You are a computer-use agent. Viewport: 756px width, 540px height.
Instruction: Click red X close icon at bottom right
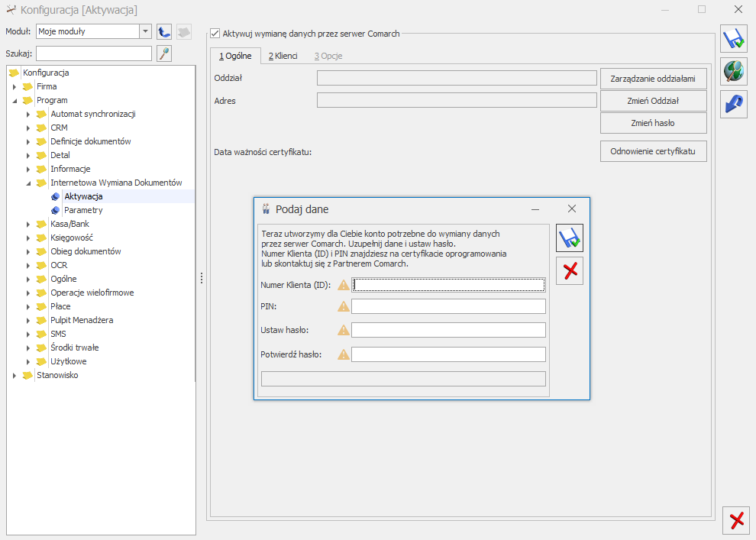[x=736, y=520]
